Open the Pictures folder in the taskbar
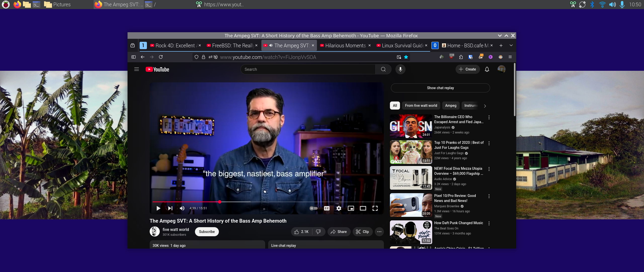The height and width of the screenshot is (272, 644). [x=57, y=5]
